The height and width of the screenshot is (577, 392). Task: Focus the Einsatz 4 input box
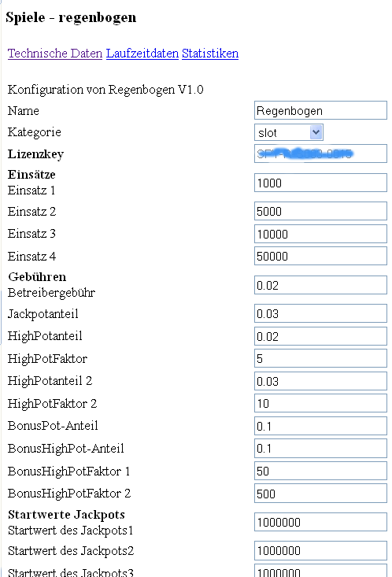(320, 256)
